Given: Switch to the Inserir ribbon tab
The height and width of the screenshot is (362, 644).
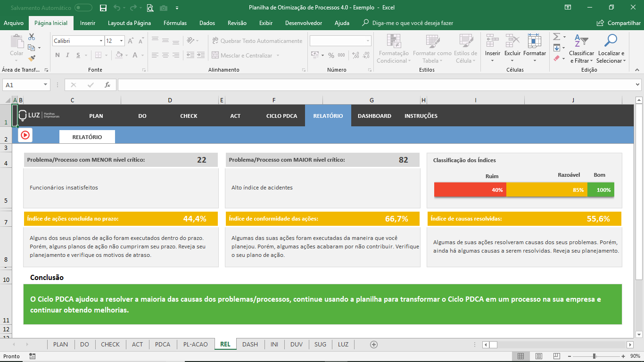Looking at the screenshot, I should [x=88, y=23].
